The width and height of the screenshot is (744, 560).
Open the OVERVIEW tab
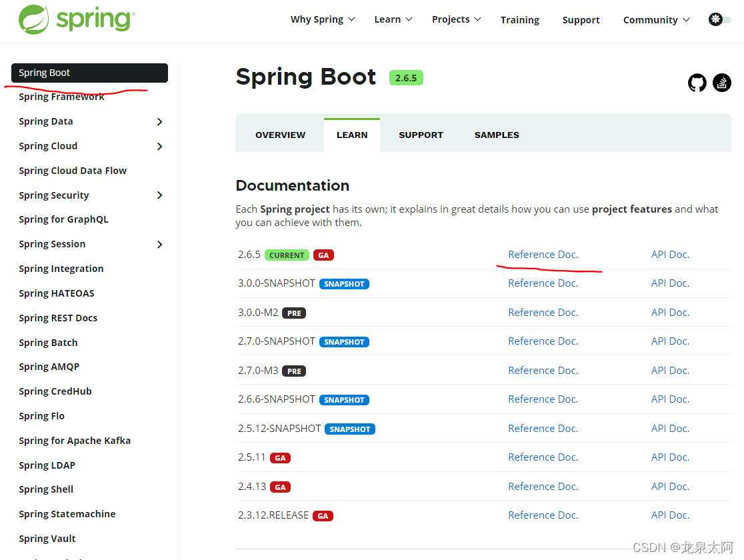pyautogui.click(x=280, y=134)
